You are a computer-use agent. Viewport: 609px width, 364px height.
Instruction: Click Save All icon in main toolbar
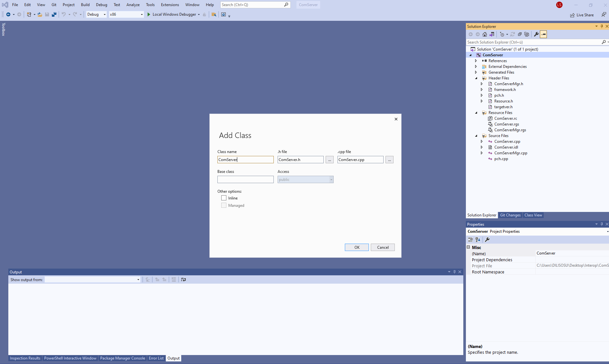(x=54, y=14)
